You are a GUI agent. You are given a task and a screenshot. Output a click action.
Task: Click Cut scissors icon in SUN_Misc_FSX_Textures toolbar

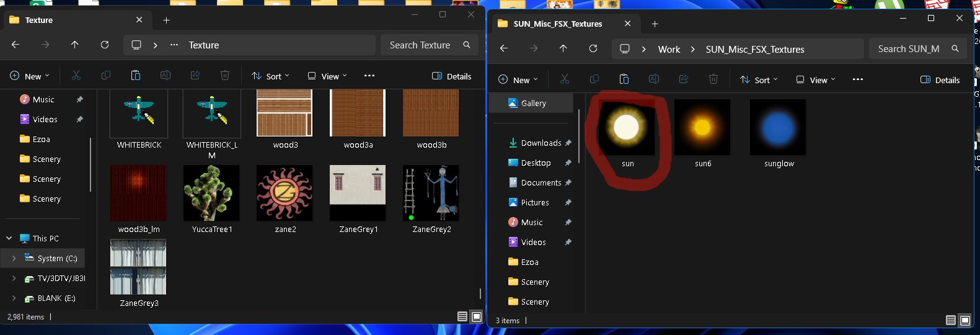click(x=564, y=79)
